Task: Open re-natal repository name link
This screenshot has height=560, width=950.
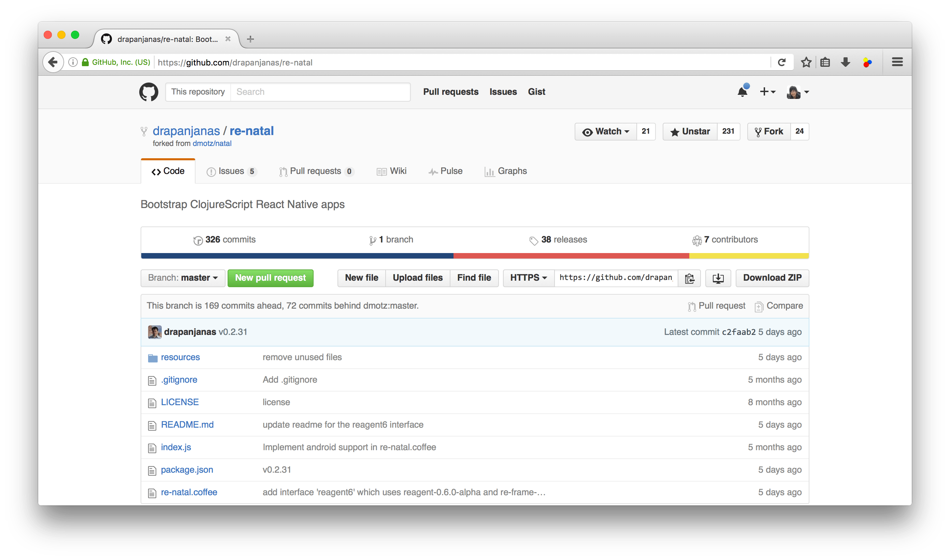Action: tap(251, 131)
